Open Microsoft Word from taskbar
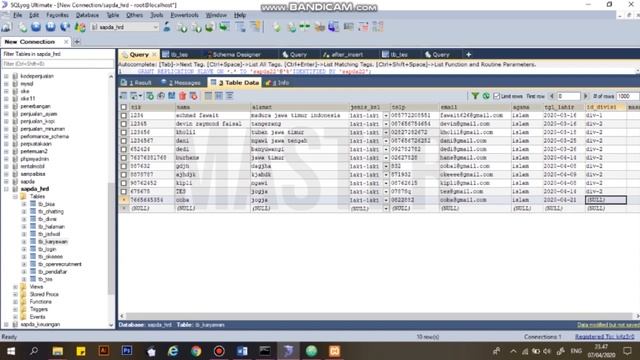The image size is (640, 360). [242, 351]
